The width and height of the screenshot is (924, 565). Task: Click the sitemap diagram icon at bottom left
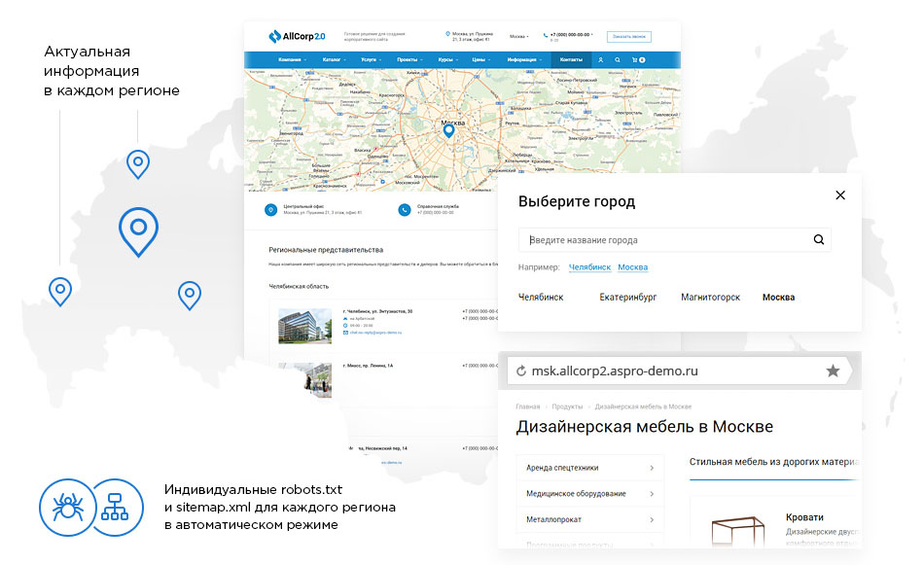(114, 508)
